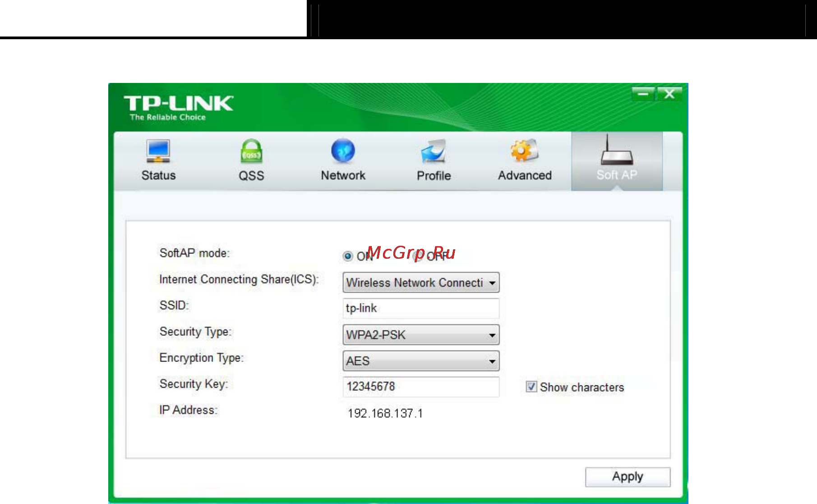This screenshot has height=504, width=817.
Task: Uncheck Show characters checkbox
Action: point(531,387)
